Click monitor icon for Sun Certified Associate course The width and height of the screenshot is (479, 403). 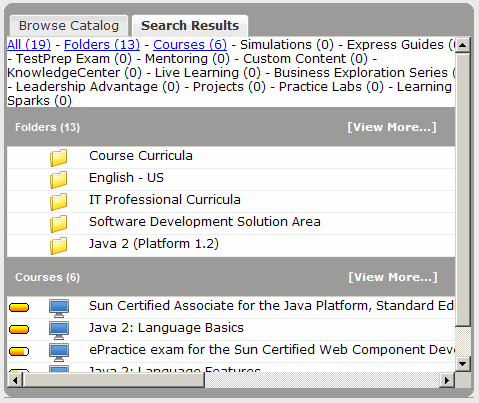pyautogui.click(x=59, y=308)
